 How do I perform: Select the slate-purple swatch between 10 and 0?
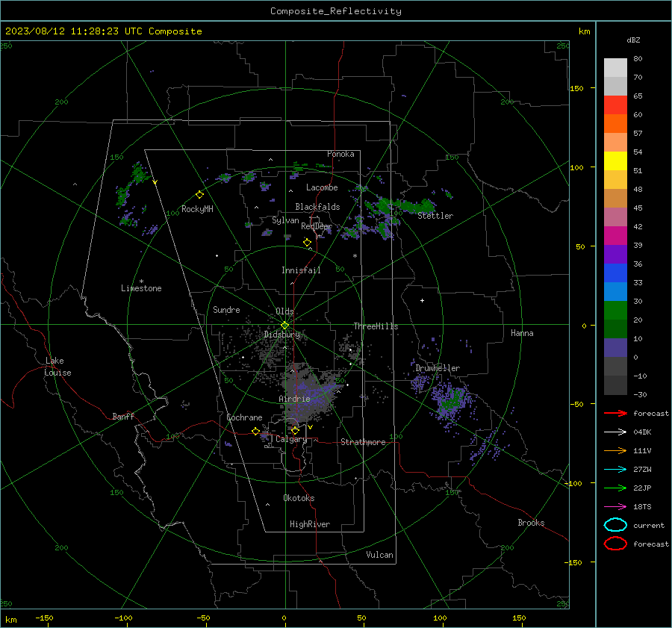point(615,348)
